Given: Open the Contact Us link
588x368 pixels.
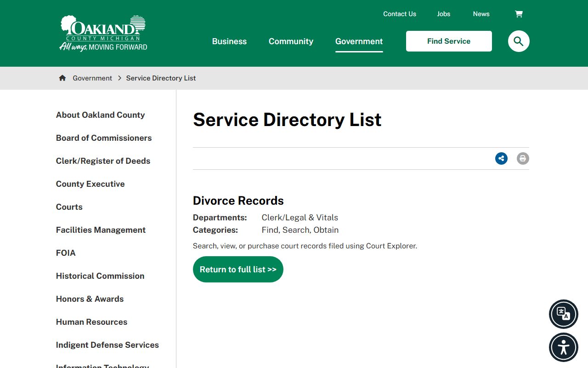Looking at the screenshot, I should (400, 14).
